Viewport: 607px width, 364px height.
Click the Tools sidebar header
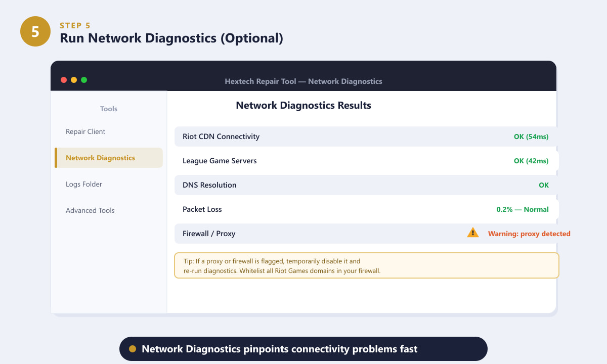coord(109,109)
